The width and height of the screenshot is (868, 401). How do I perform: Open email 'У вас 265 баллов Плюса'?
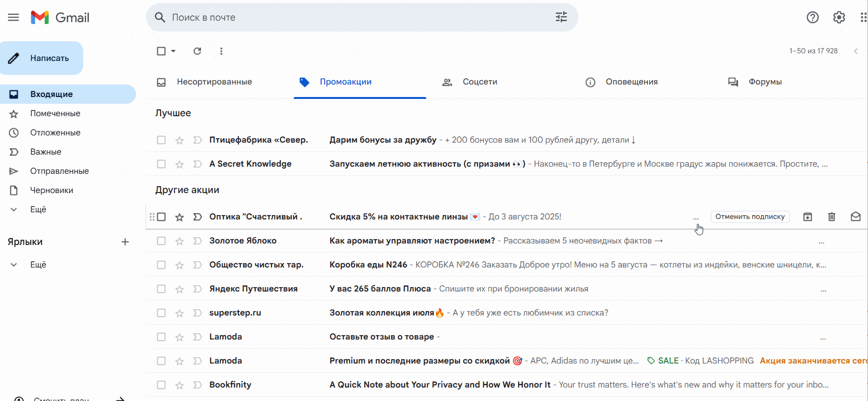tap(380, 289)
